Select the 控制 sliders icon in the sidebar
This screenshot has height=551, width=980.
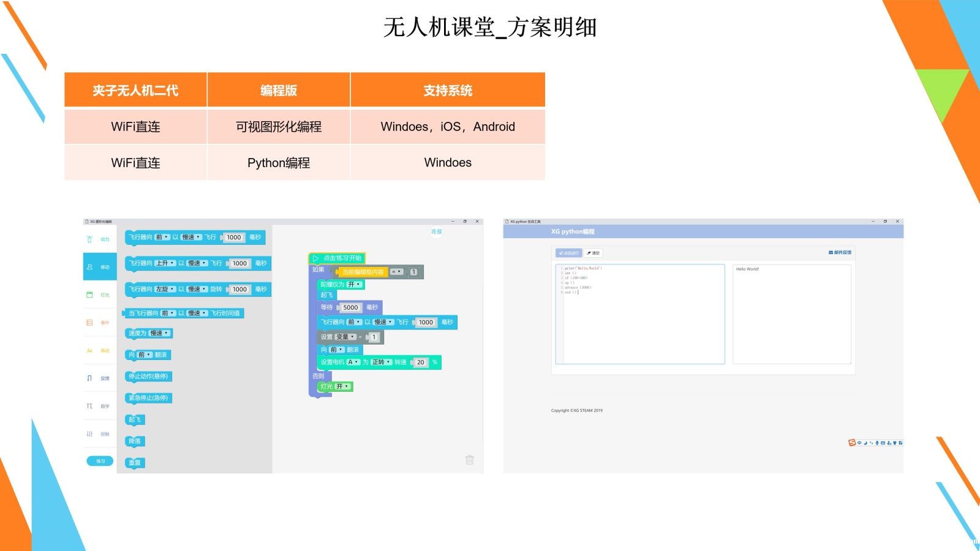click(89, 434)
